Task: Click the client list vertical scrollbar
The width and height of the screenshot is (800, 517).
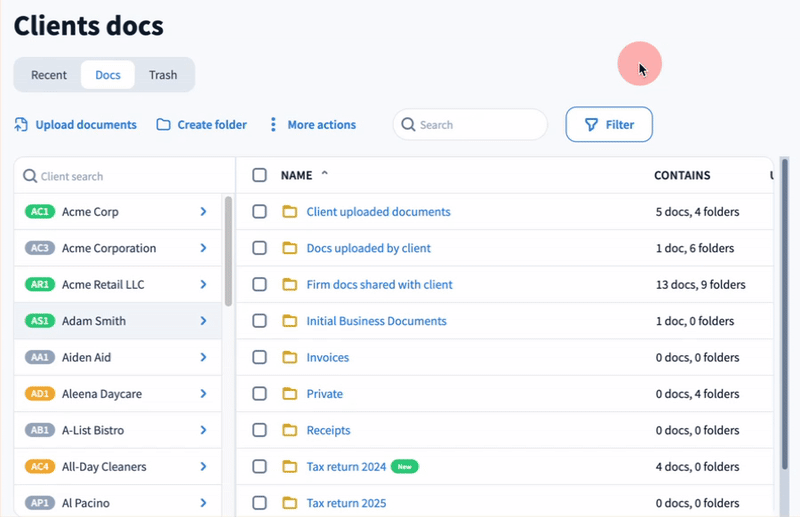Action: pos(228,250)
